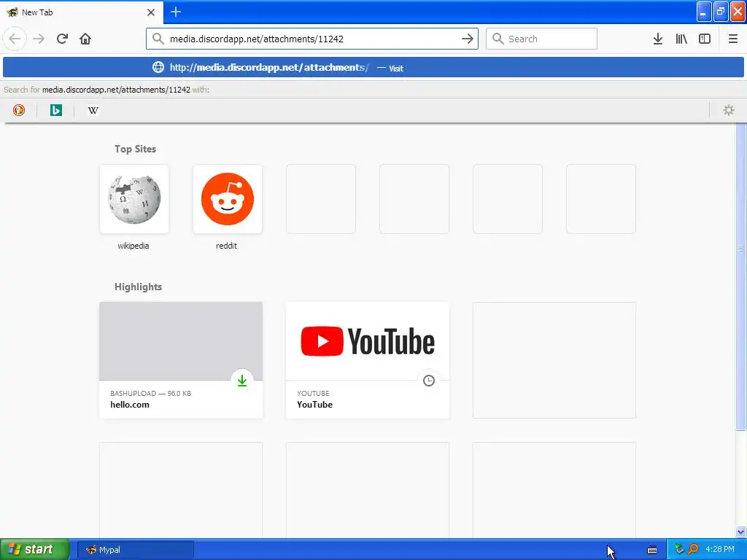This screenshot has width=747, height=560.
Task: Click the scrollbar down arrow
Action: tap(740, 532)
